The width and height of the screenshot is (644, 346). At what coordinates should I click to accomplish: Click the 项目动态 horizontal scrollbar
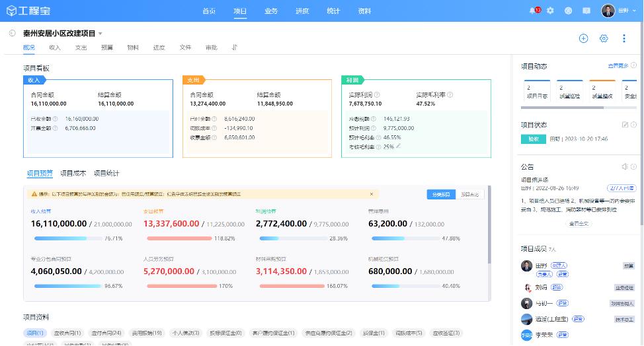pos(562,108)
